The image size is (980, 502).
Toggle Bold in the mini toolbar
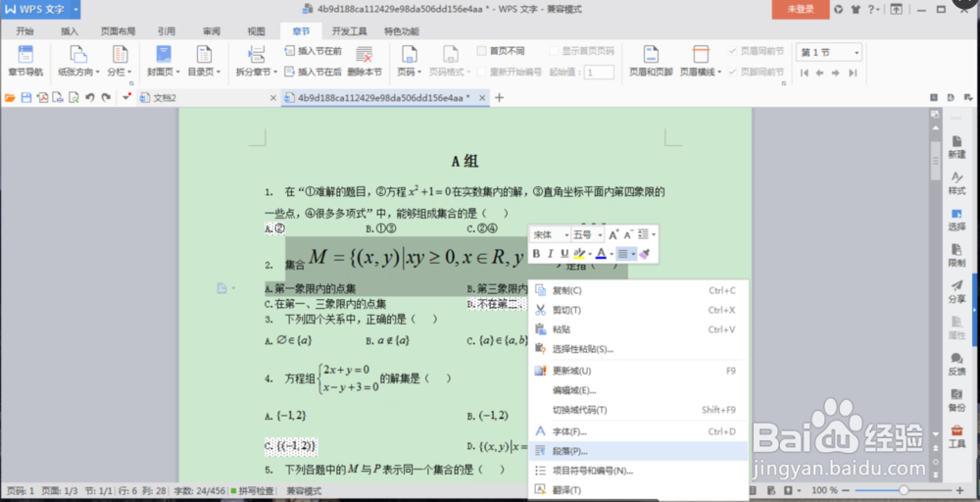point(537,254)
